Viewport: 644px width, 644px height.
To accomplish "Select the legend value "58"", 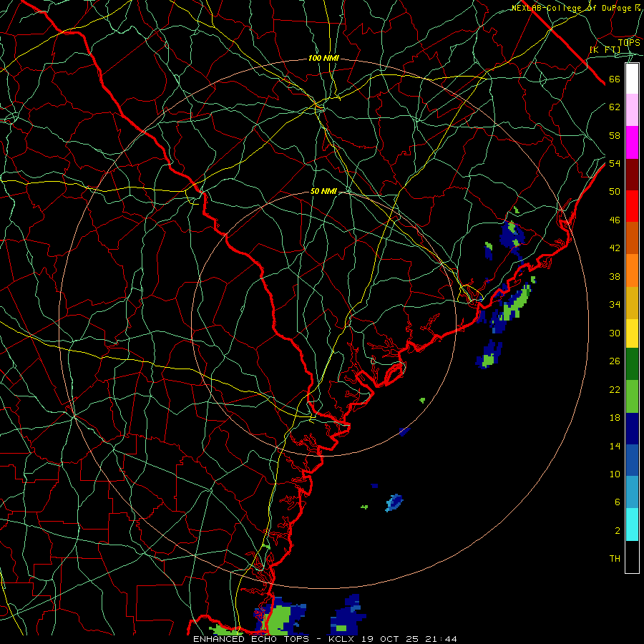I will (x=615, y=135).
